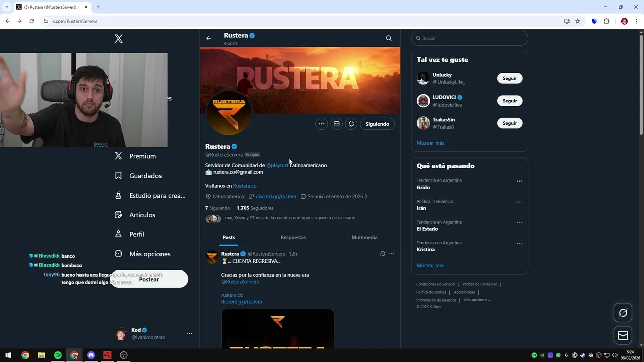Click Mostrar más under Qué está pasando

tap(430, 265)
